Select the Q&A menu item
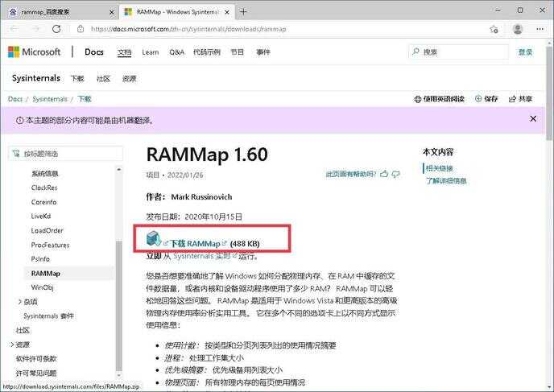The height and width of the screenshot is (392, 554). (176, 52)
